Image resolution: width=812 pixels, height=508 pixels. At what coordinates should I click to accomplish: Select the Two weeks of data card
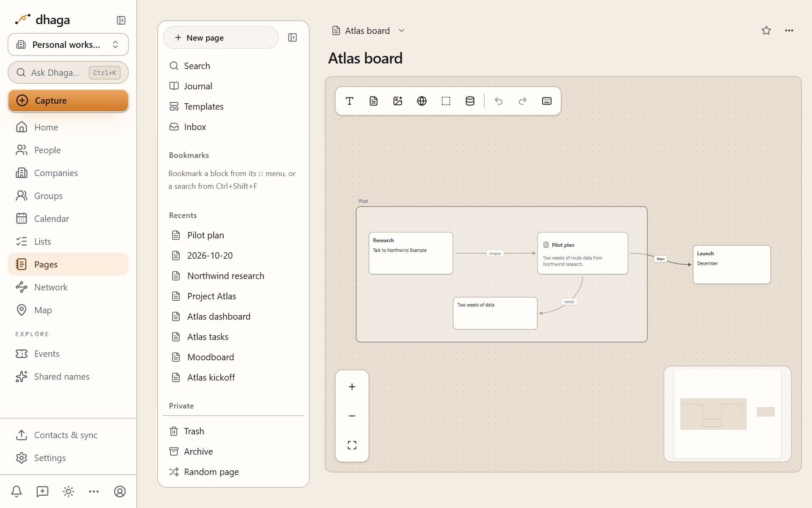click(495, 313)
